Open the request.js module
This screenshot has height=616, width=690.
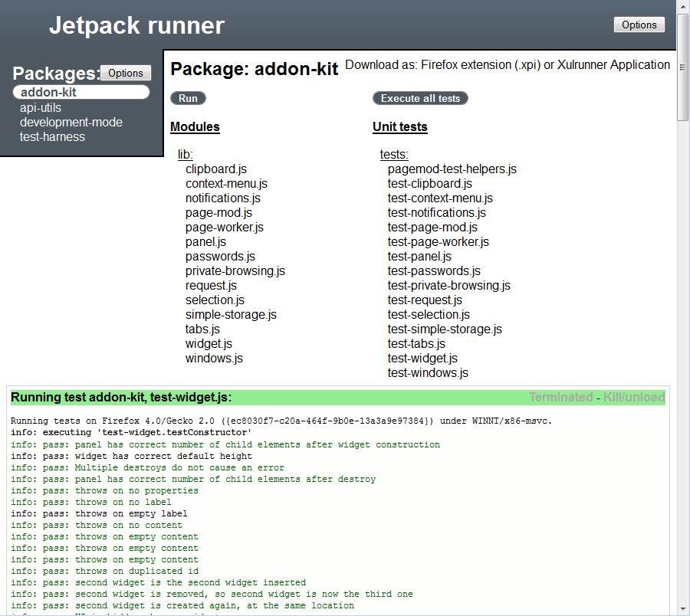[x=212, y=285]
